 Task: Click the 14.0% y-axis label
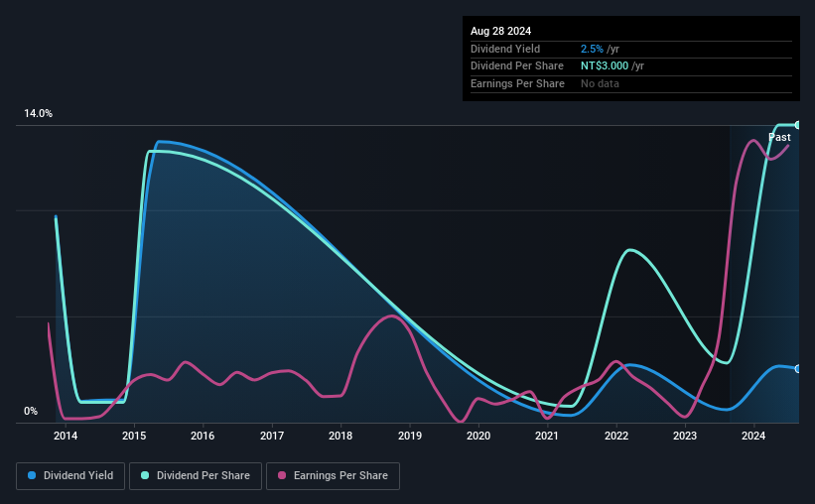pyautogui.click(x=38, y=114)
